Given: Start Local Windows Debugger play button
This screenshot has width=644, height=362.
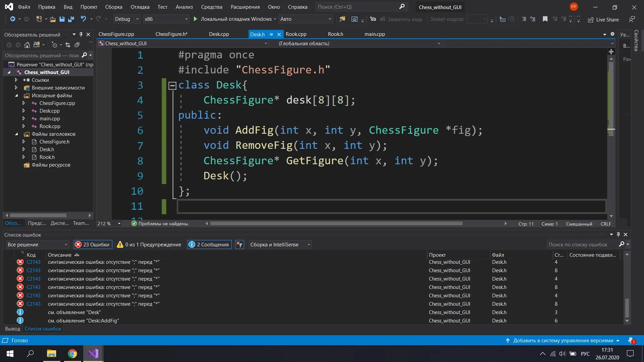Looking at the screenshot, I should pos(196,19).
